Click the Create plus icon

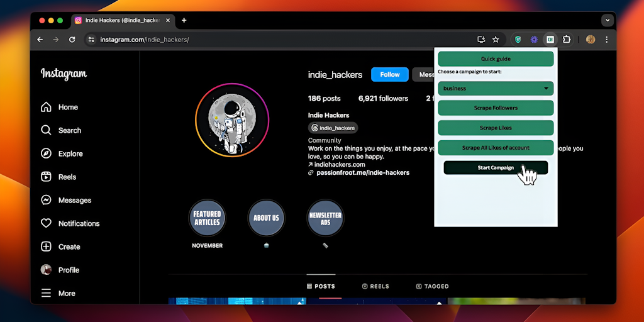coord(46,247)
